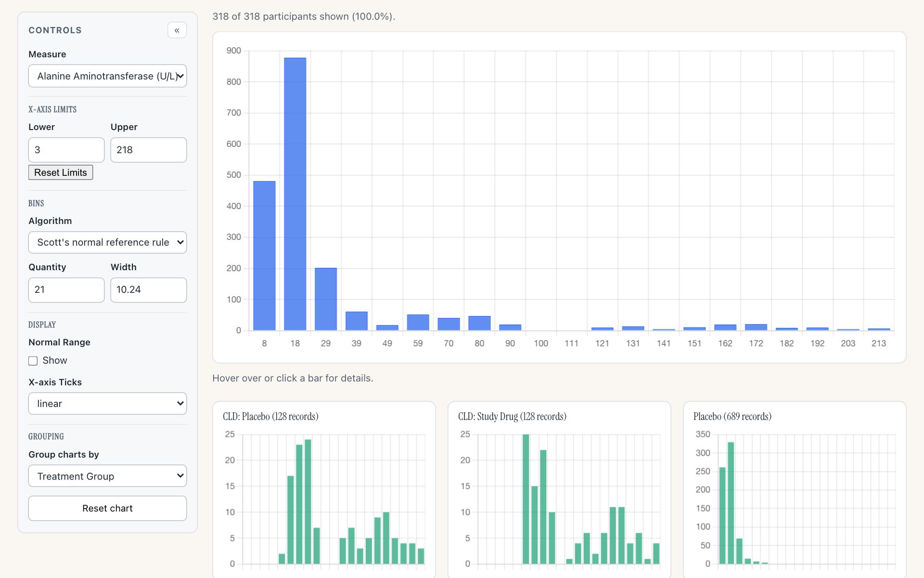Open the bin Algorithm dropdown

click(x=107, y=242)
